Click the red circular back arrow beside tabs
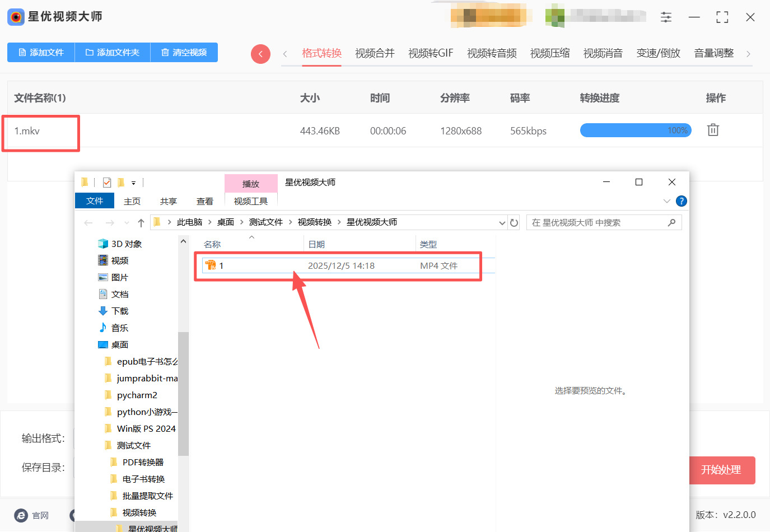Screen dimensions: 770x532 point(260,53)
